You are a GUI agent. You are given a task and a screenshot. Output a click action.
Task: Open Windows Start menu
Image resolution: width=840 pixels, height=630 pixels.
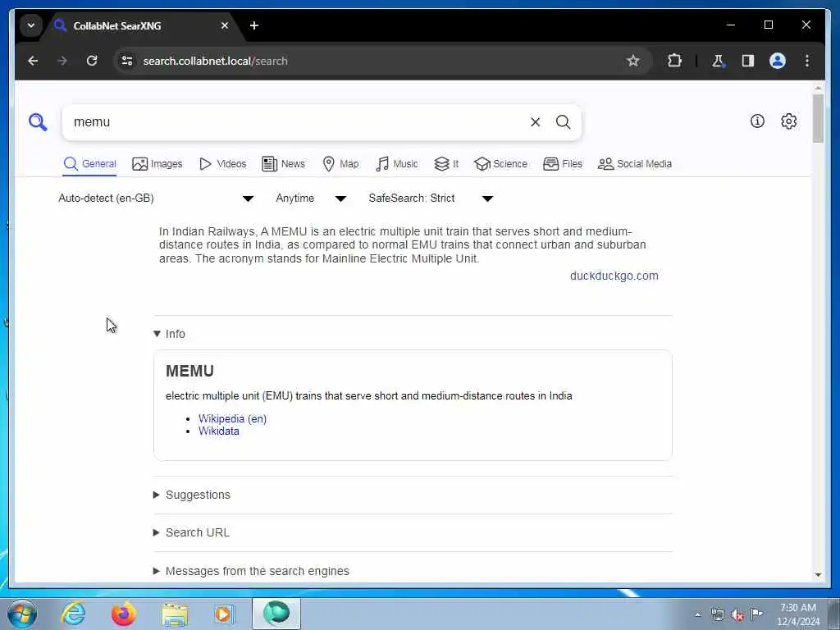pos(22,614)
